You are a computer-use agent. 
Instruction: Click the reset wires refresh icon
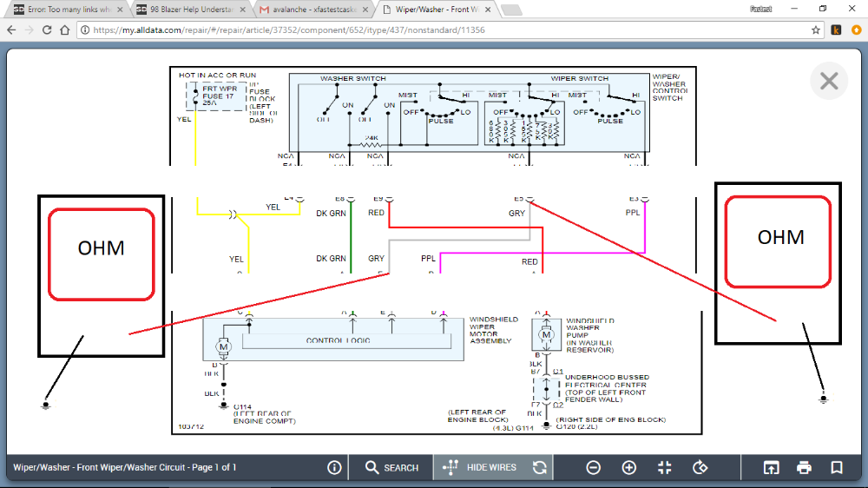click(540, 467)
